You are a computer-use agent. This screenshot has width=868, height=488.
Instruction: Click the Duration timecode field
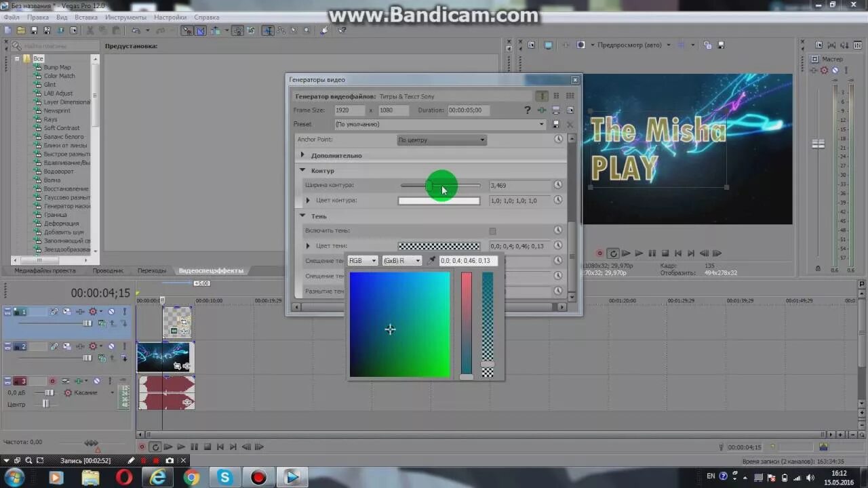pyautogui.click(x=467, y=110)
